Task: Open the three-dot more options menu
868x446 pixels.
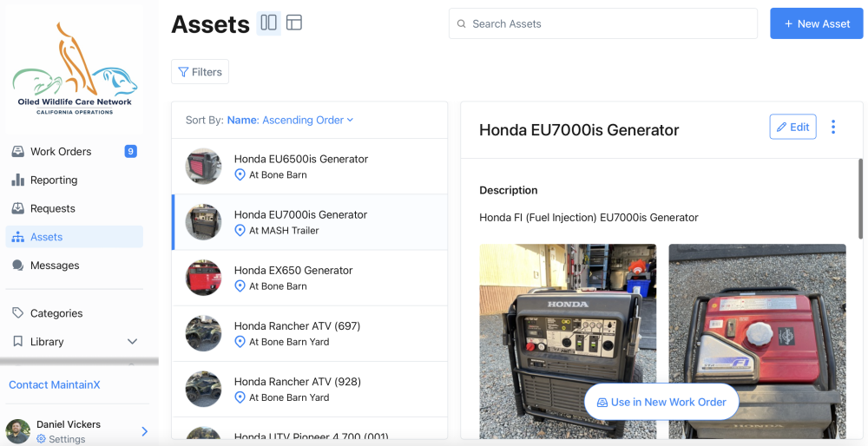Action: click(833, 127)
